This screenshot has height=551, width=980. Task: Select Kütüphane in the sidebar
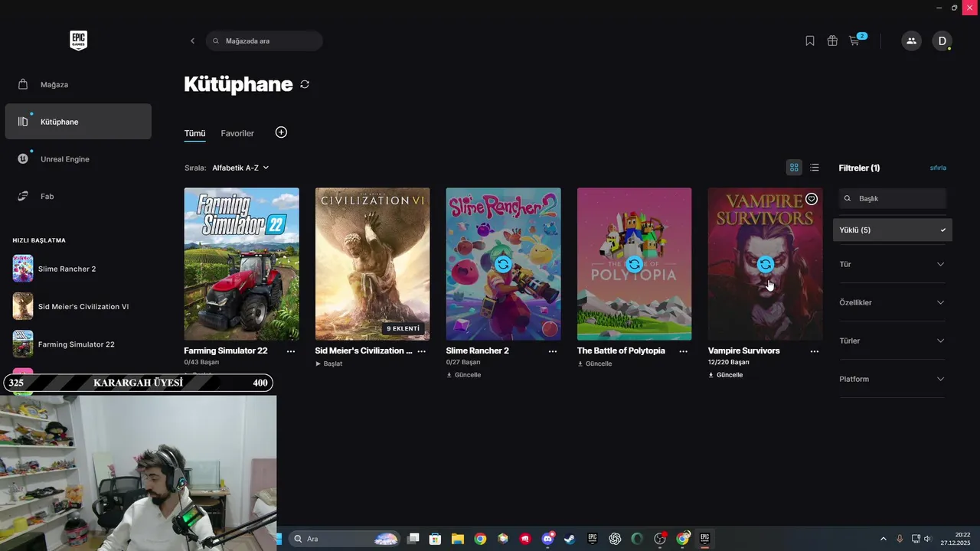78,122
